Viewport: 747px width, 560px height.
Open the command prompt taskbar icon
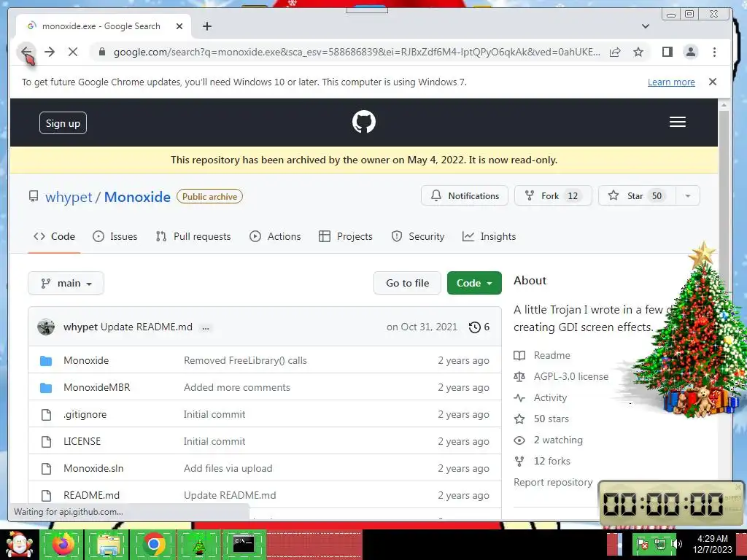pyautogui.click(x=244, y=545)
